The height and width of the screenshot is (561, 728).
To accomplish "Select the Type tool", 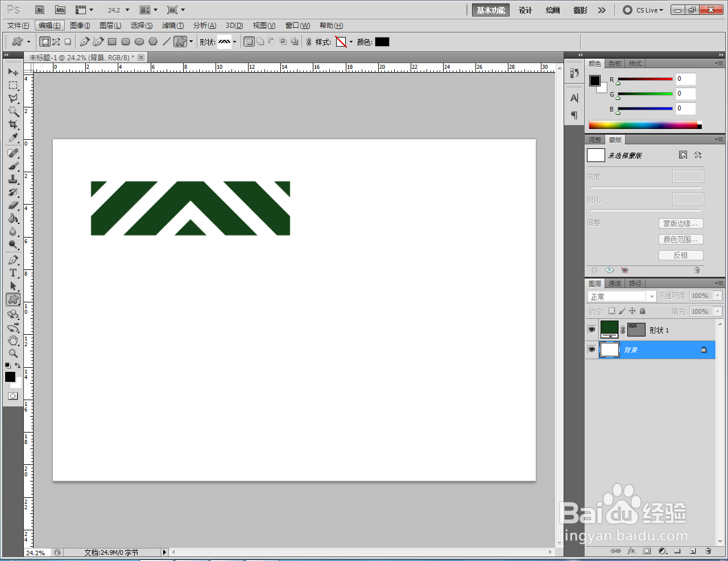I will (x=13, y=273).
